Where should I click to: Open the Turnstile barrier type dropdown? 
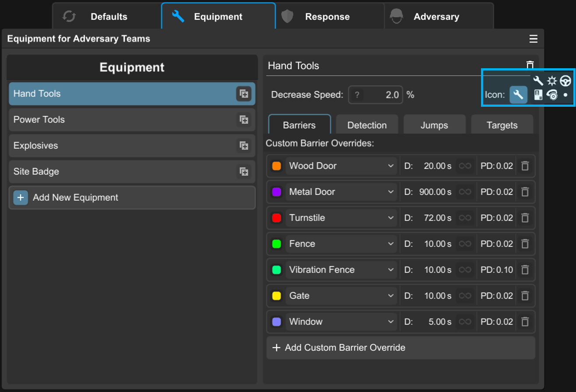(341, 217)
